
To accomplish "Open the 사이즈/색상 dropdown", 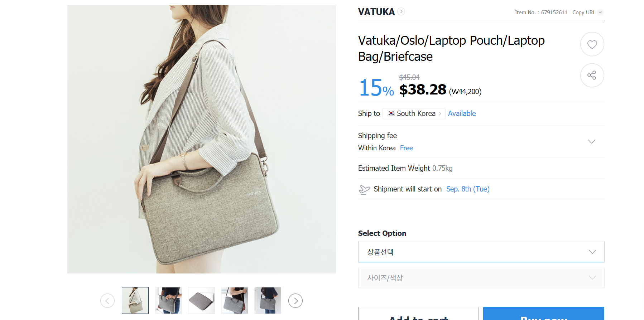I will [x=481, y=277].
